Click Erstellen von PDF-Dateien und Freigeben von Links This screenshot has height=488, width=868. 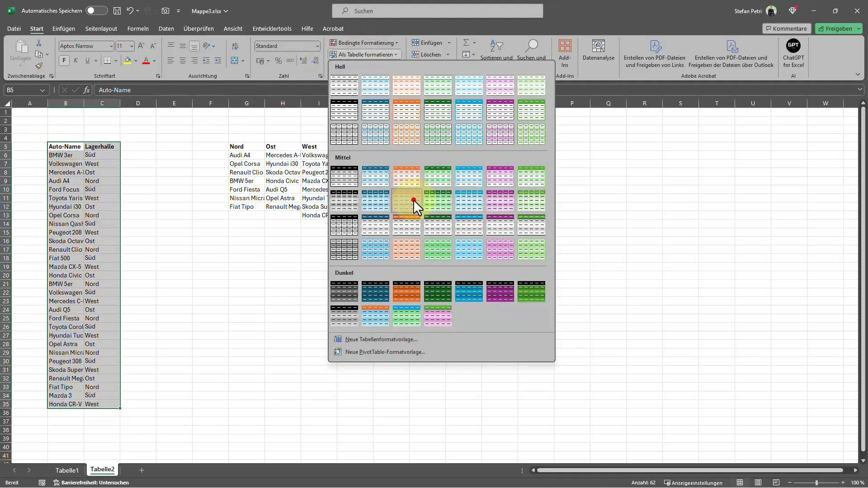pos(655,53)
